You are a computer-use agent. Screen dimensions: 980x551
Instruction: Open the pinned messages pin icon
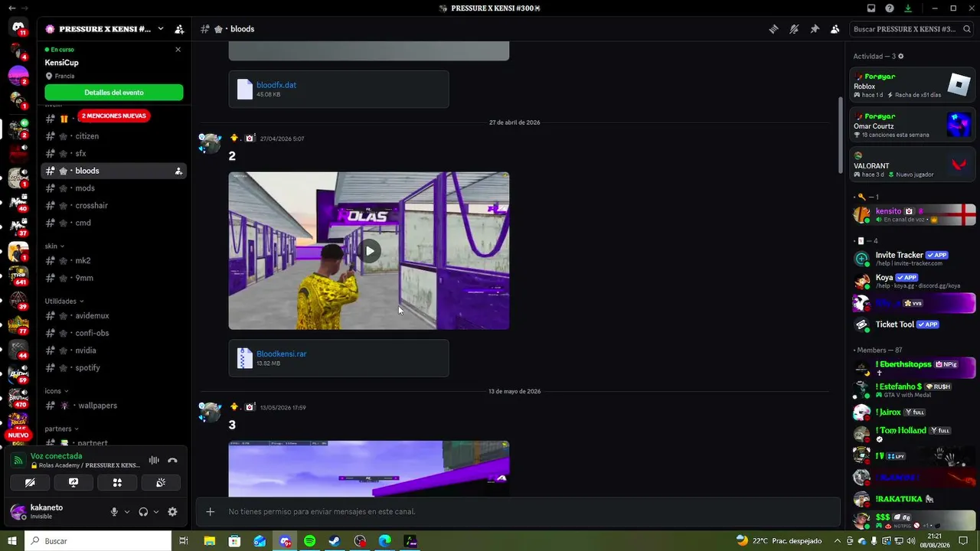click(815, 29)
